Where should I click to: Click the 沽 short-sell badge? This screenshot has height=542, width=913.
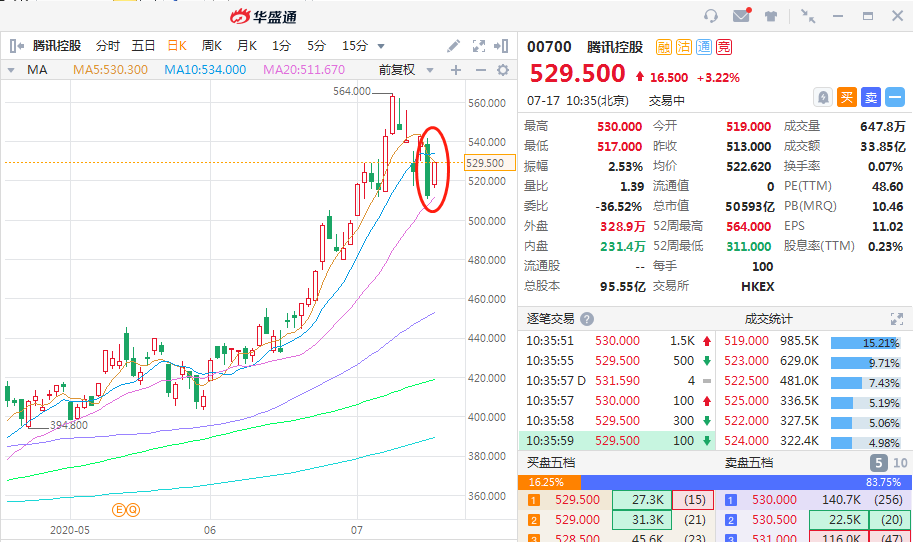pyautogui.click(x=684, y=47)
